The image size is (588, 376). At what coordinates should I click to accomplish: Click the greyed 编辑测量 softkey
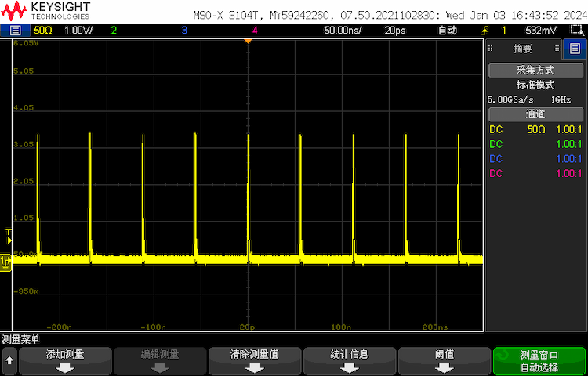coord(160,360)
